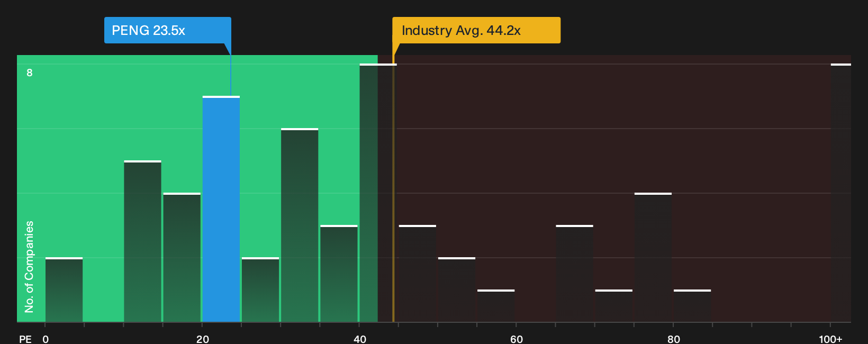Click the x-axis label 100+

830,339
